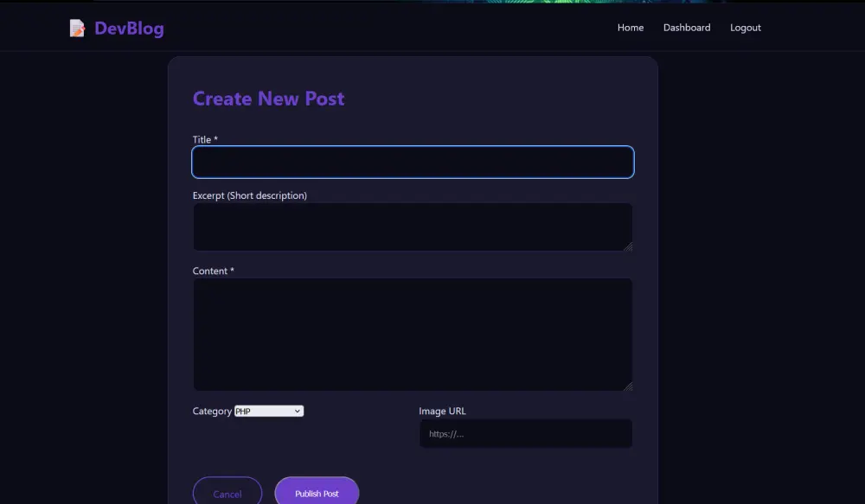The width and height of the screenshot is (865, 504).
Task: Click inside the Excerpt text area
Action: point(413,226)
